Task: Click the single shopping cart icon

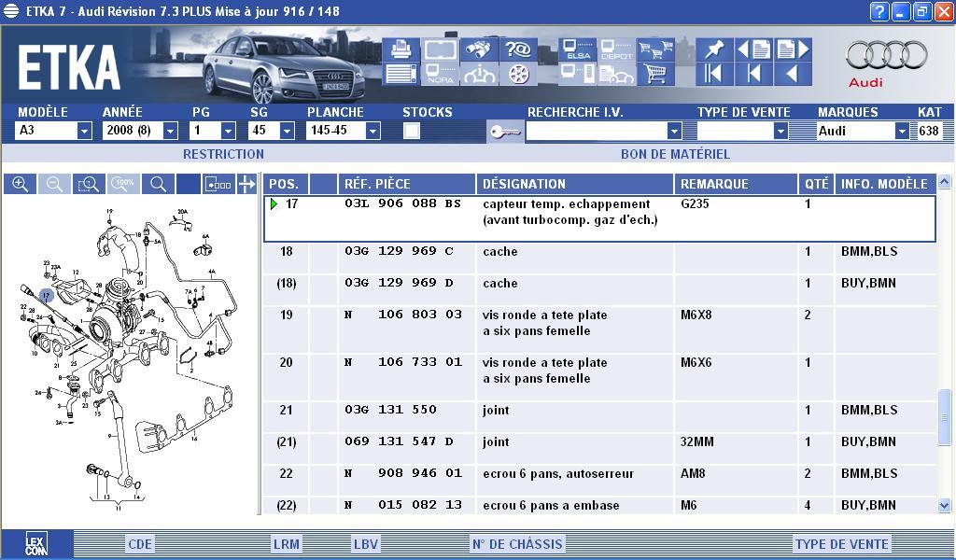Action: click(655, 74)
